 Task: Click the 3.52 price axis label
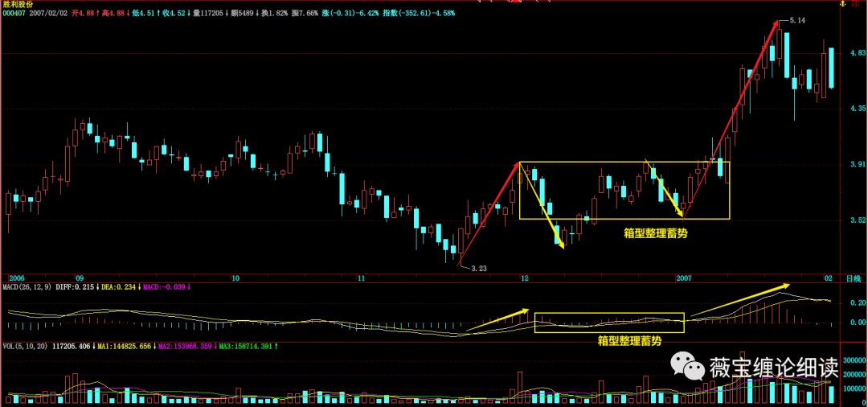(858, 220)
